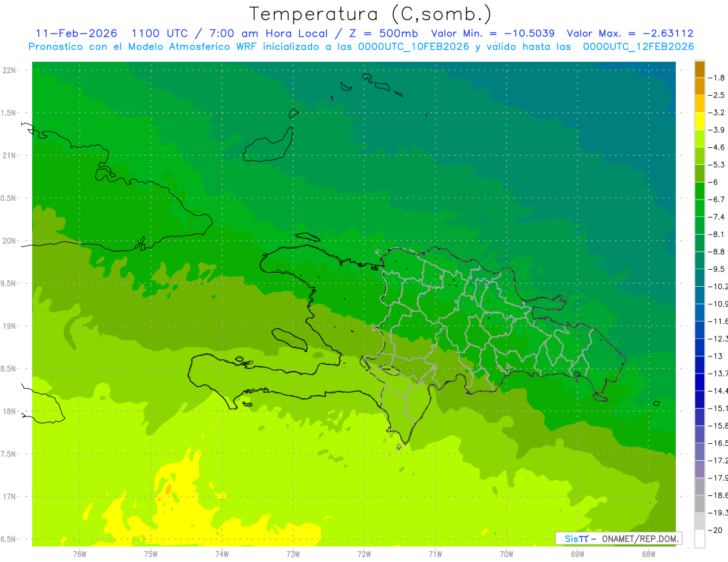Click the 'Valor Max. = -2.63112' readout

click(x=630, y=33)
